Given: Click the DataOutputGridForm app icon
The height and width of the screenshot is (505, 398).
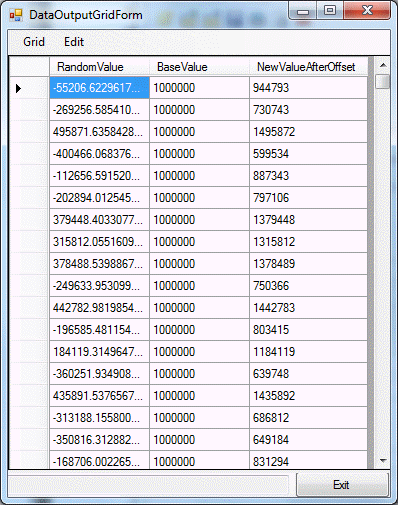Looking at the screenshot, I should coord(16,15).
